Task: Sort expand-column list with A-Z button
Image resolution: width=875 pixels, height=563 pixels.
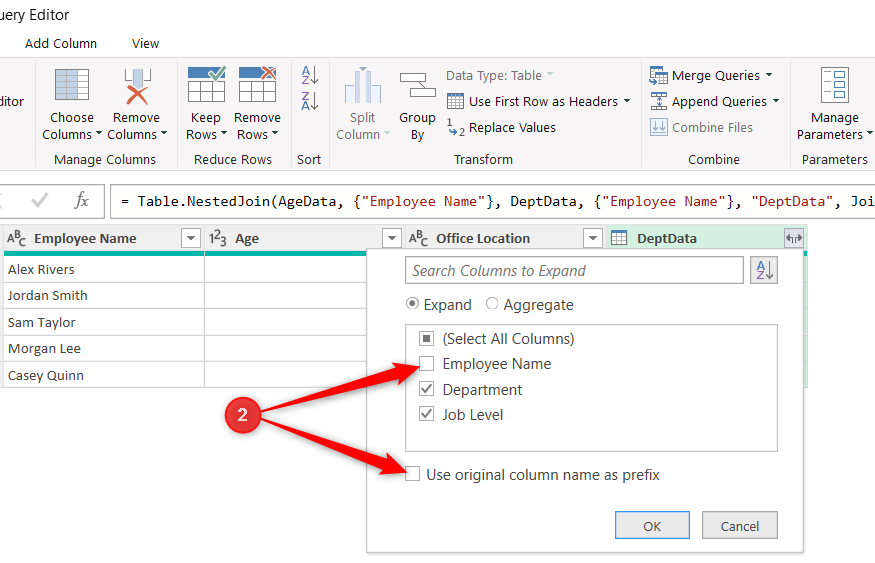Action: click(764, 271)
